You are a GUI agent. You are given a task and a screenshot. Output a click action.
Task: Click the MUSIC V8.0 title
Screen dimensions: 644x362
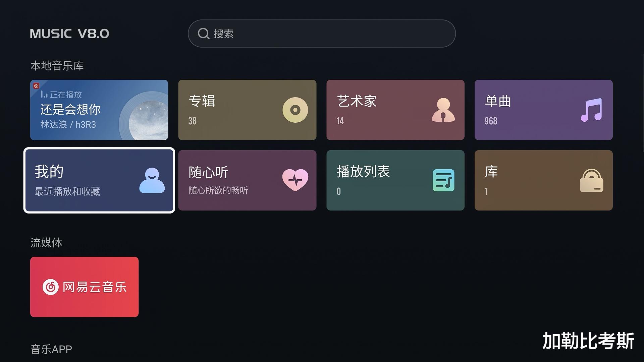point(69,34)
